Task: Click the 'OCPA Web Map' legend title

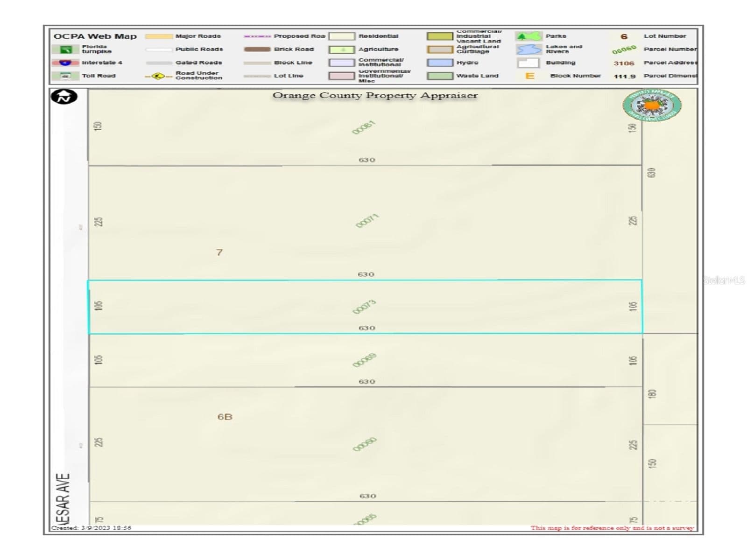Action: pos(95,36)
